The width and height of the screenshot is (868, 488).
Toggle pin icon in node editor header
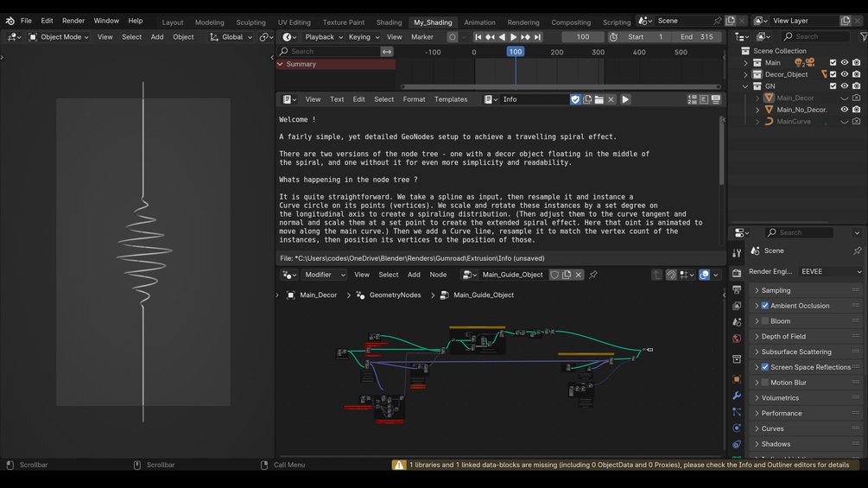click(x=593, y=275)
